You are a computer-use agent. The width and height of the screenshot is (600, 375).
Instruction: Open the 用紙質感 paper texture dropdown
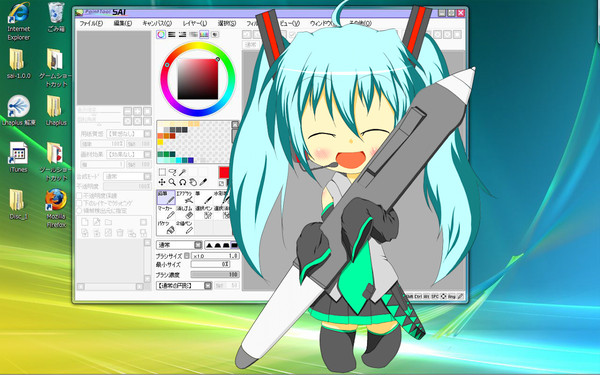tap(129, 134)
